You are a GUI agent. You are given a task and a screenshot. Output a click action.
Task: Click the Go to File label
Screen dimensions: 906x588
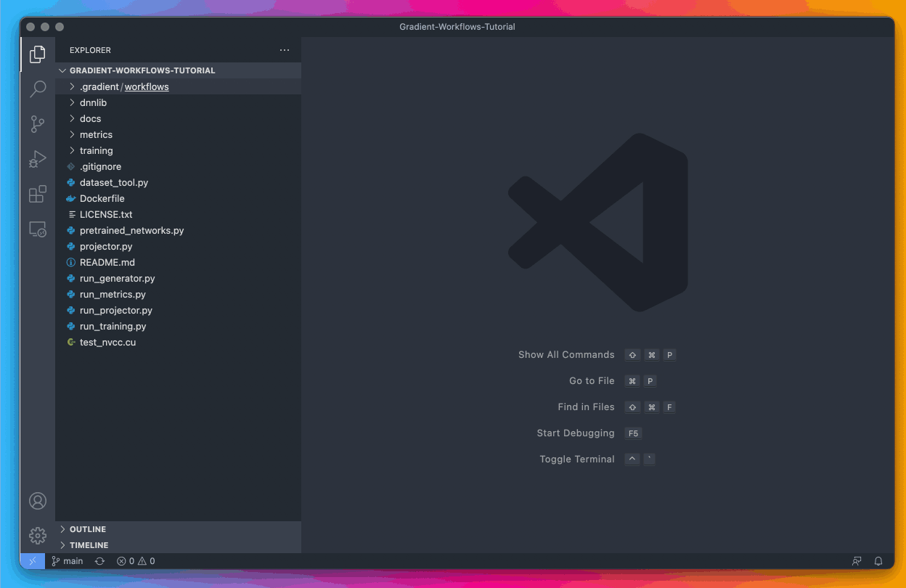click(592, 381)
